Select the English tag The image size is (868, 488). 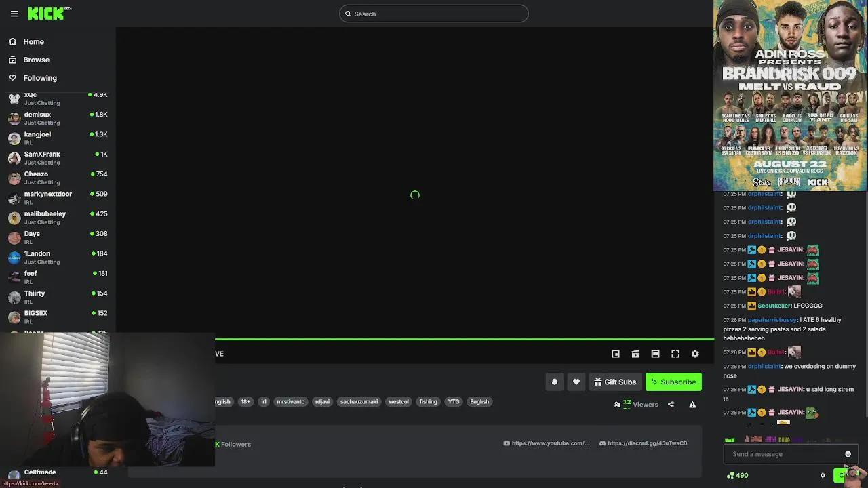coord(479,401)
